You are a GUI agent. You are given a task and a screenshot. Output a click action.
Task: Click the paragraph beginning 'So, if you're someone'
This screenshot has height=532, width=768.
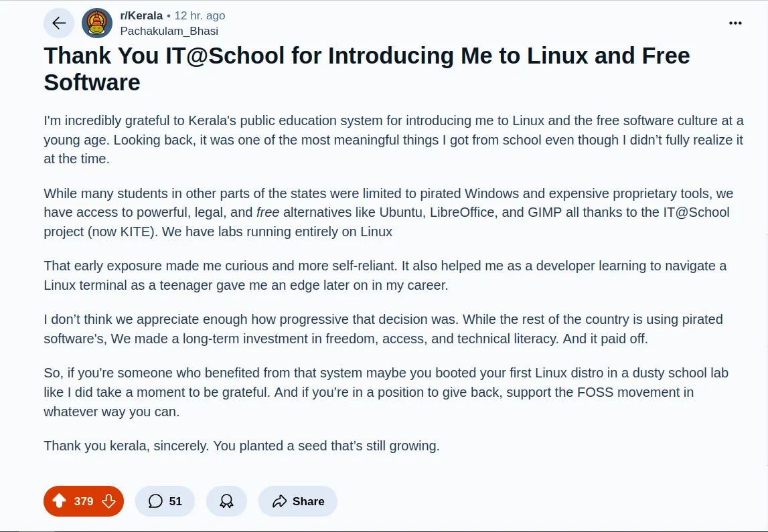click(x=386, y=392)
